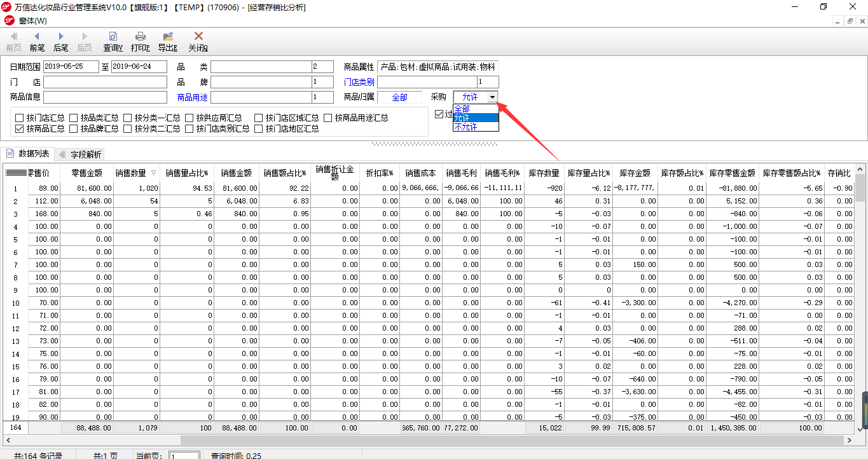Uncheck 按商品汇总 checkbox
868x459 pixels.
coord(20,128)
